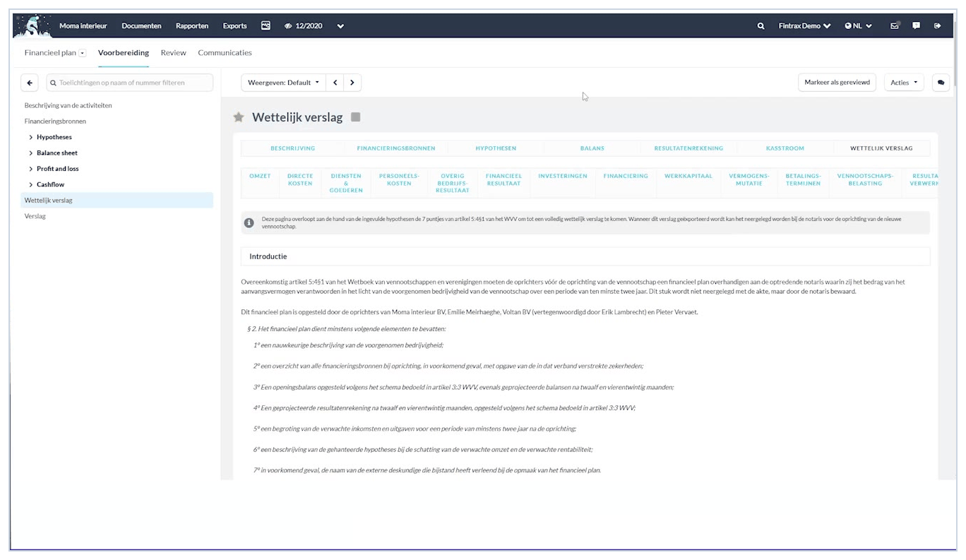Screen dimensions: 966x560
Task: Star the Wettelijk verslag page
Action: pos(239,117)
